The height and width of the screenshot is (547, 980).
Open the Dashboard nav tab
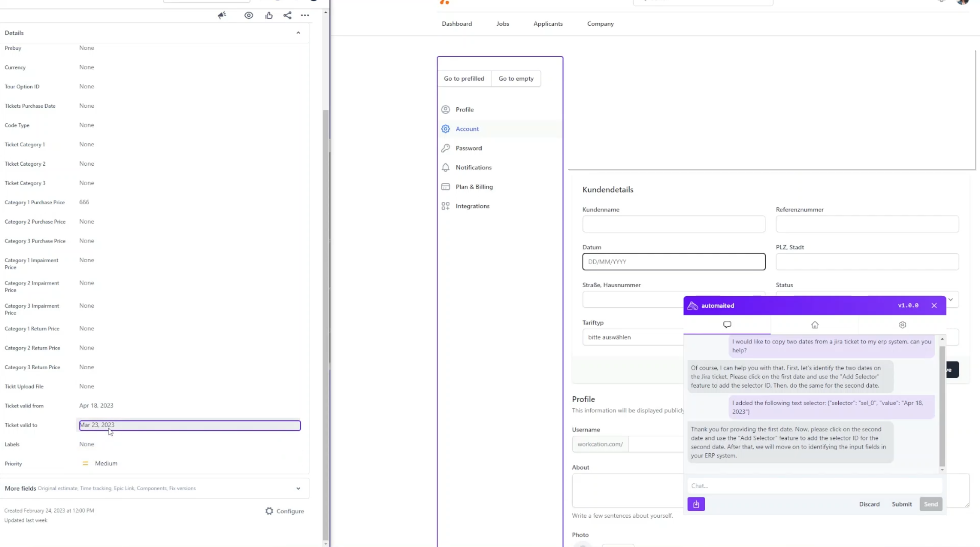[456, 24]
